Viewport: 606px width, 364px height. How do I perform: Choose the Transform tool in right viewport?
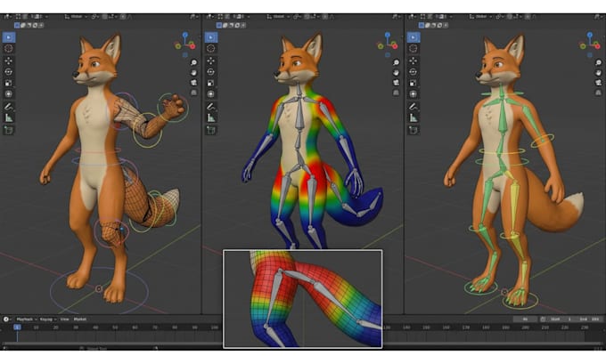coord(414,93)
